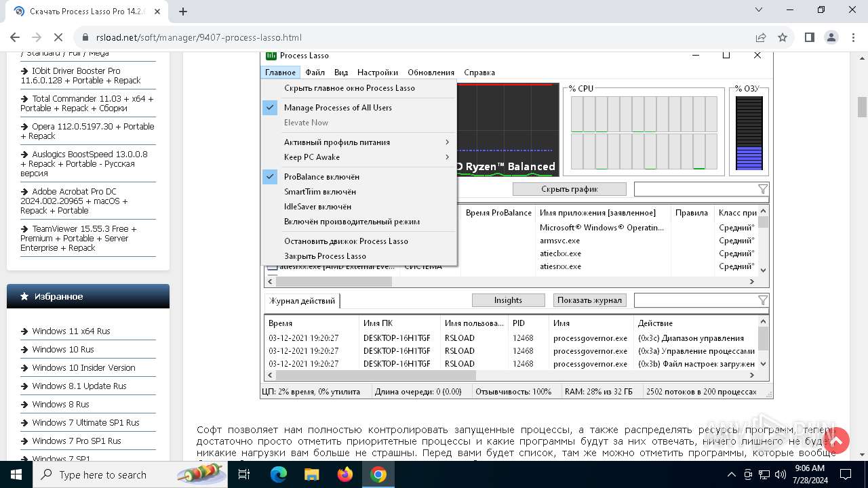Screen dimensions: 868x488
Task: Open the Вид menu
Action: [x=341, y=73]
